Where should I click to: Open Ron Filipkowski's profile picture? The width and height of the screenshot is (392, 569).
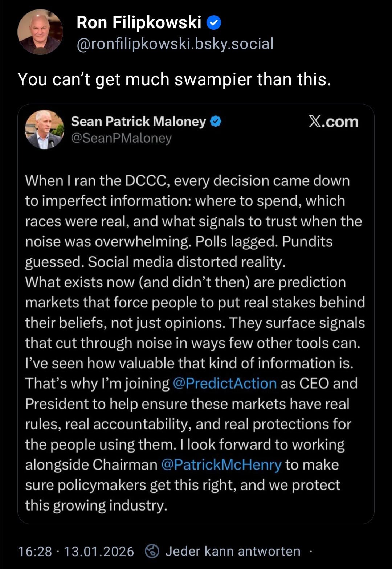tap(40, 32)
